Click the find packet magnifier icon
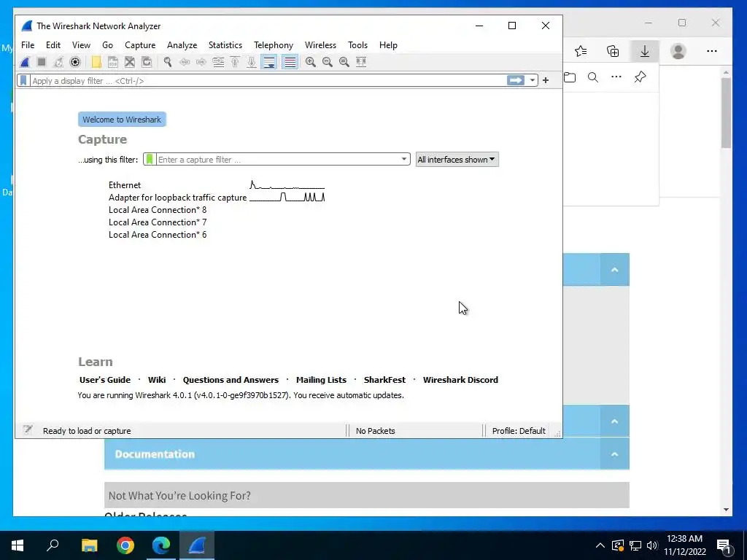Image resolution: width=747 pixels, height=560 pixels. click(168, 62)
